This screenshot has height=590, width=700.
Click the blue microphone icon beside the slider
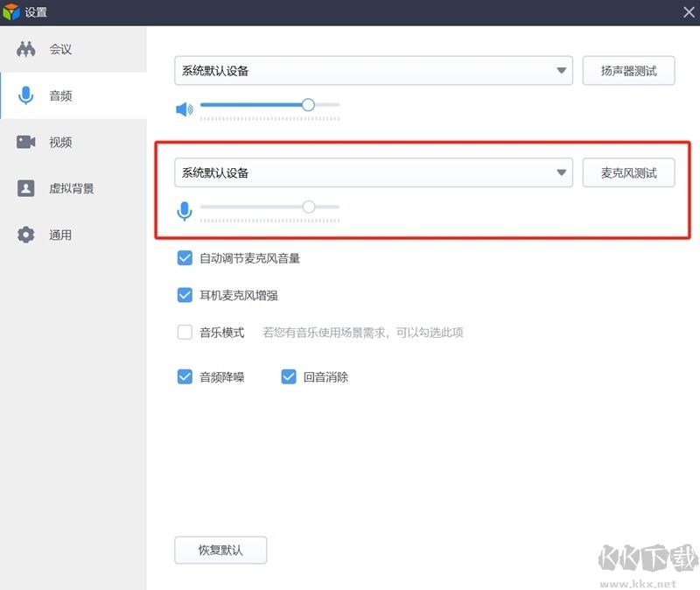coord(184,211)
